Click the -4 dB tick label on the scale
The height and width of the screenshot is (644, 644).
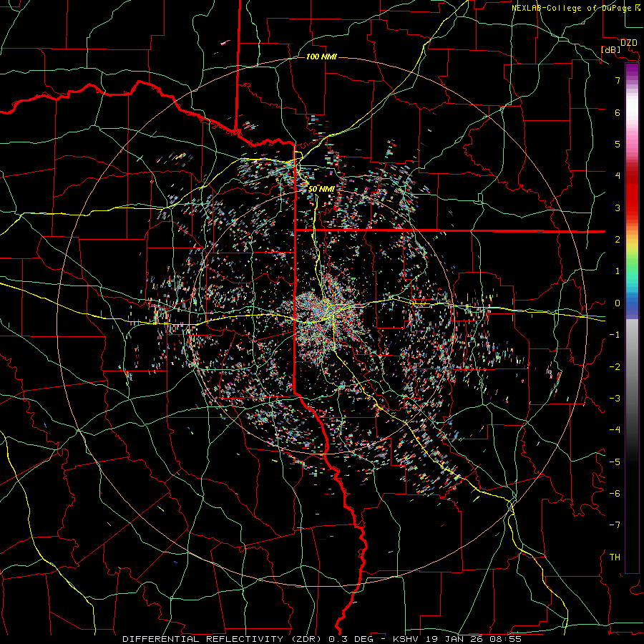click(x=615, y=429)
